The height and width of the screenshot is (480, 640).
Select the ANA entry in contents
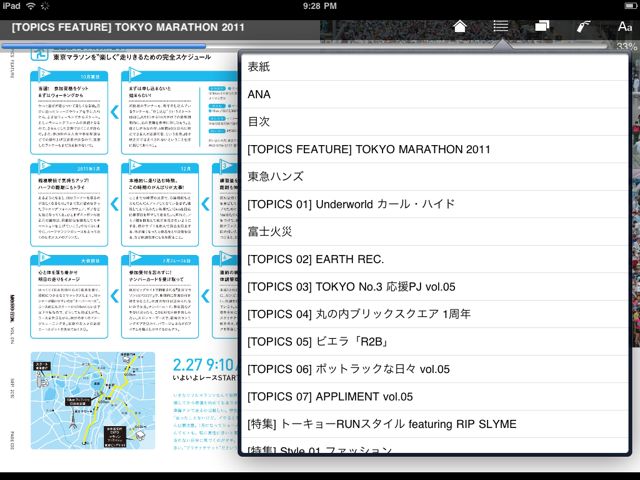pyautogui.click(x=435, y=94)
